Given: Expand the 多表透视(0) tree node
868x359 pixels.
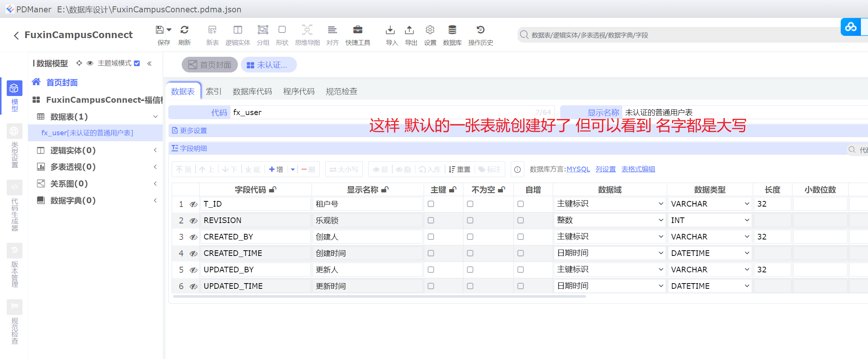Looking at the screenshot, I should pyautogui.click(x=156, y=167).
